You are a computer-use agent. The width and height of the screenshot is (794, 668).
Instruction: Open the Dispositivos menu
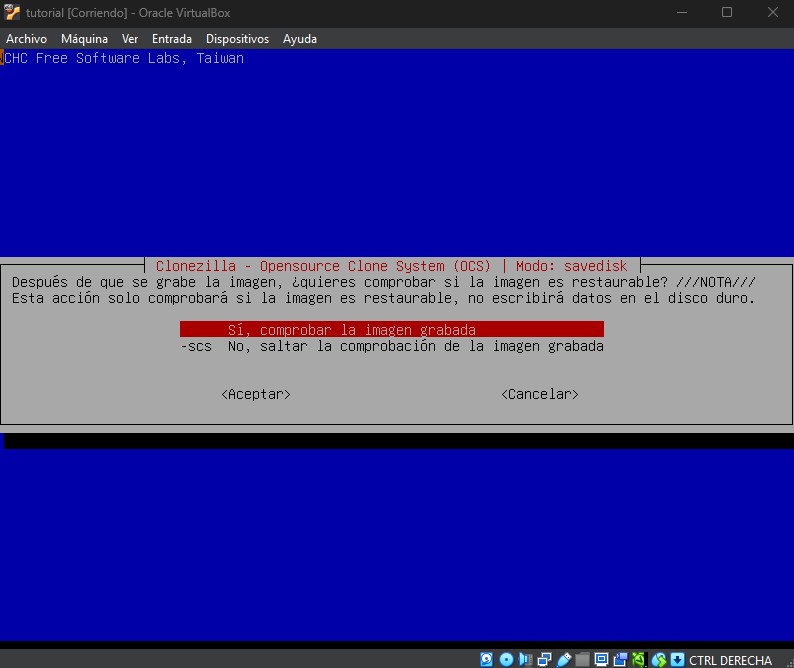click(x=237, y=39)
